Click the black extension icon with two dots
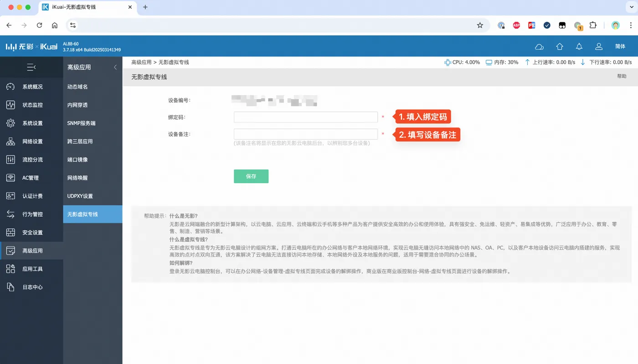This screenshot has width=638, height=364. pos(562,26)
